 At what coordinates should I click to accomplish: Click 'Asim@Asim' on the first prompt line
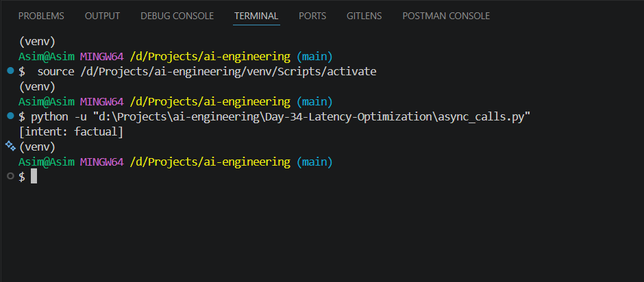[x=47, y=57]
